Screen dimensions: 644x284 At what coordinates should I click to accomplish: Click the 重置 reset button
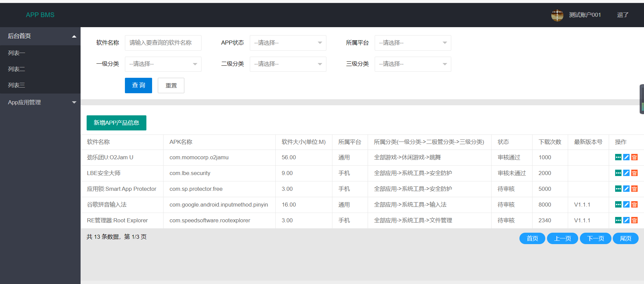[171, 86]
